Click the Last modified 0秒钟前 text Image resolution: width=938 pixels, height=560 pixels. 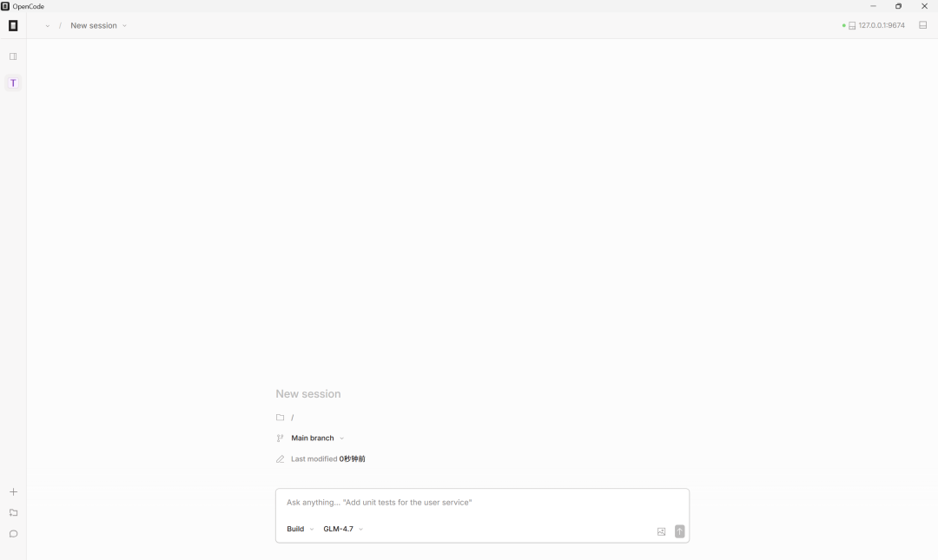(x=327, y=459)
